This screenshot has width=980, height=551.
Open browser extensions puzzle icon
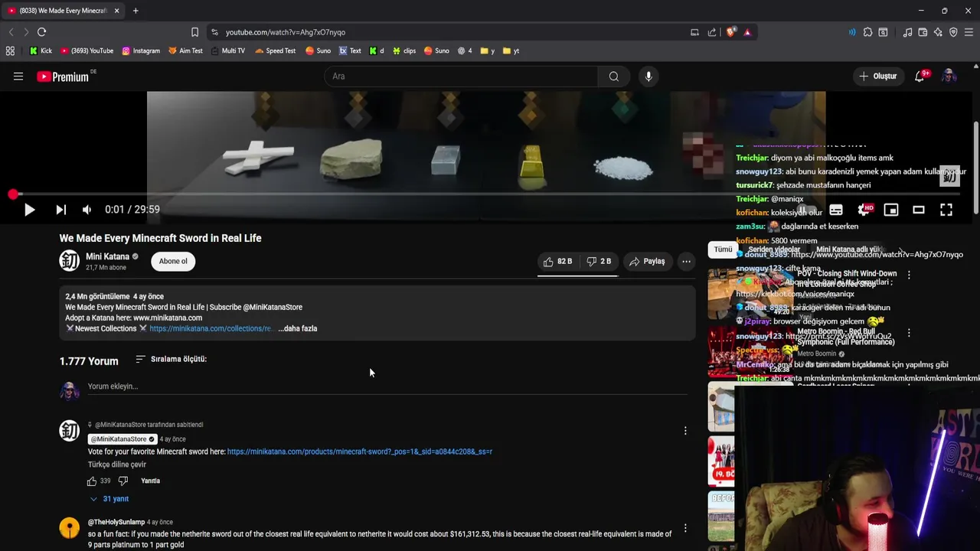tap(867, 32)
